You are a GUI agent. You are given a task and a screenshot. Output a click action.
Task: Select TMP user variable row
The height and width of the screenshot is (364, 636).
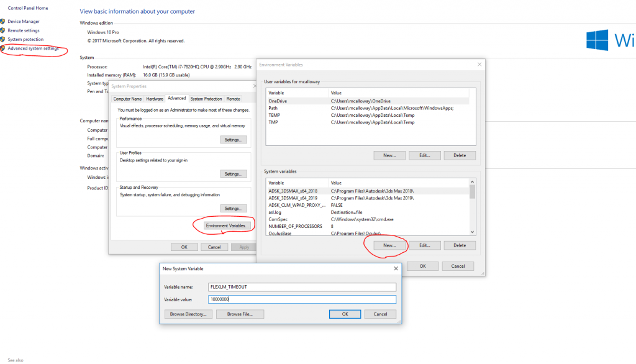coord(368,122)
